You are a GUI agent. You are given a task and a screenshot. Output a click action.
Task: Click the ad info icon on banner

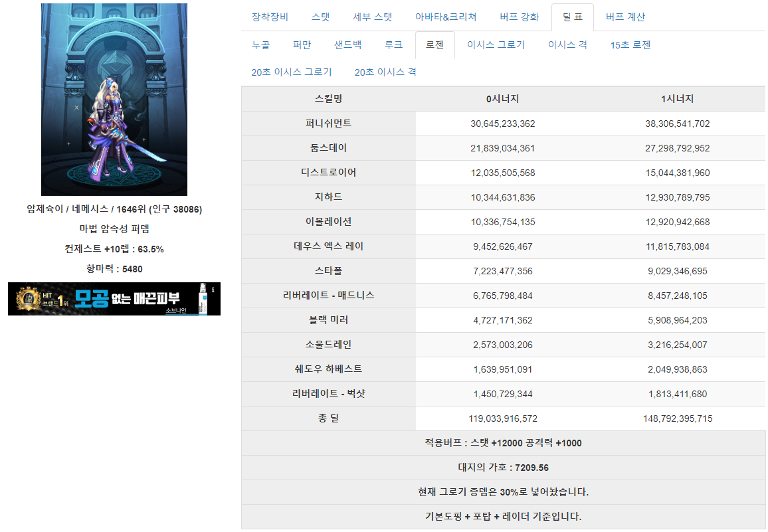click(x=213, y=290)
